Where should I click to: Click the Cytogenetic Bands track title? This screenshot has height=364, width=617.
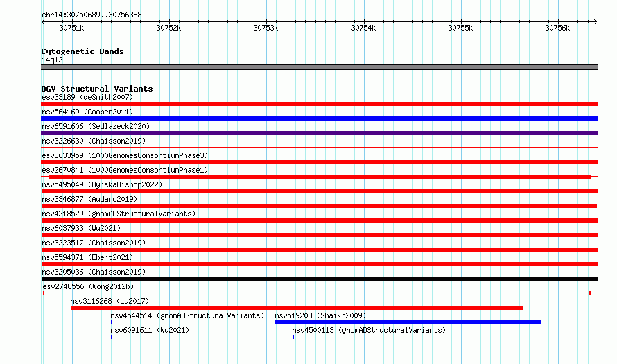coord(82,51)
